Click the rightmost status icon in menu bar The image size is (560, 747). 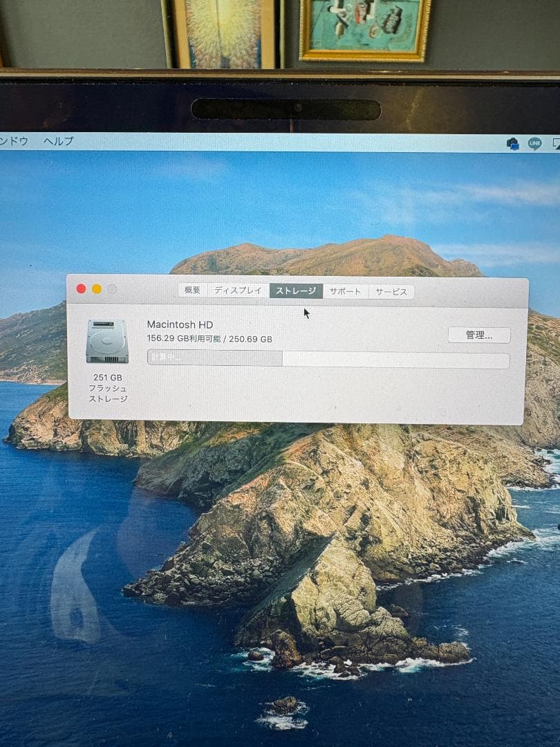[x=556, y=142]
